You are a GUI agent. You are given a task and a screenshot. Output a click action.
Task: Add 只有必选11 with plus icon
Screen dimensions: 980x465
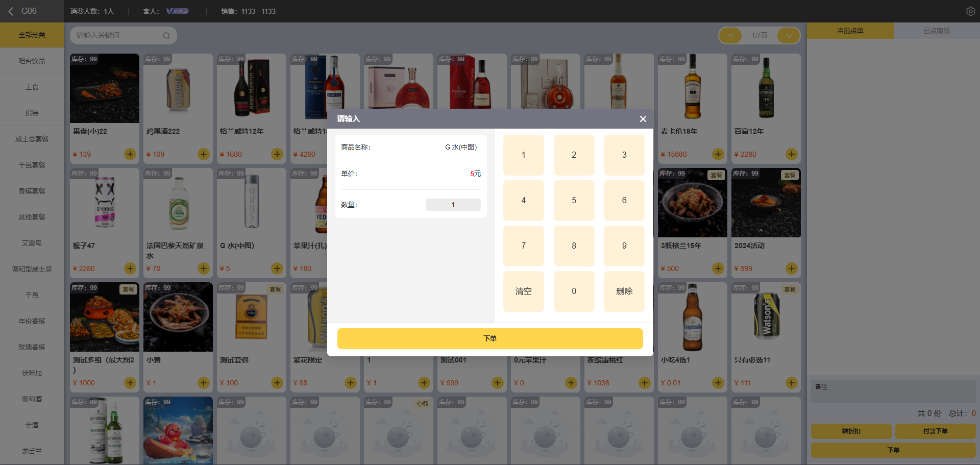(792, 383)
